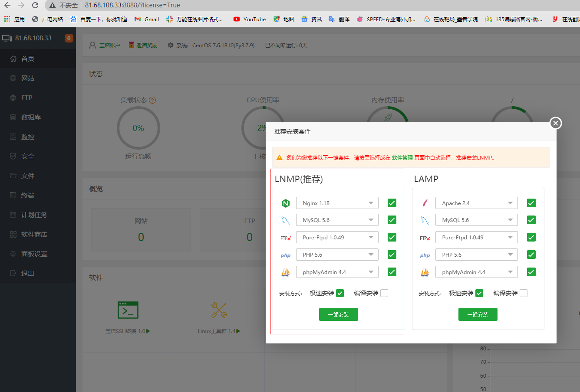
Task: Expand the LAMP phpMyAdmin 4.4 dropdown
Action: tap(477, 272)
